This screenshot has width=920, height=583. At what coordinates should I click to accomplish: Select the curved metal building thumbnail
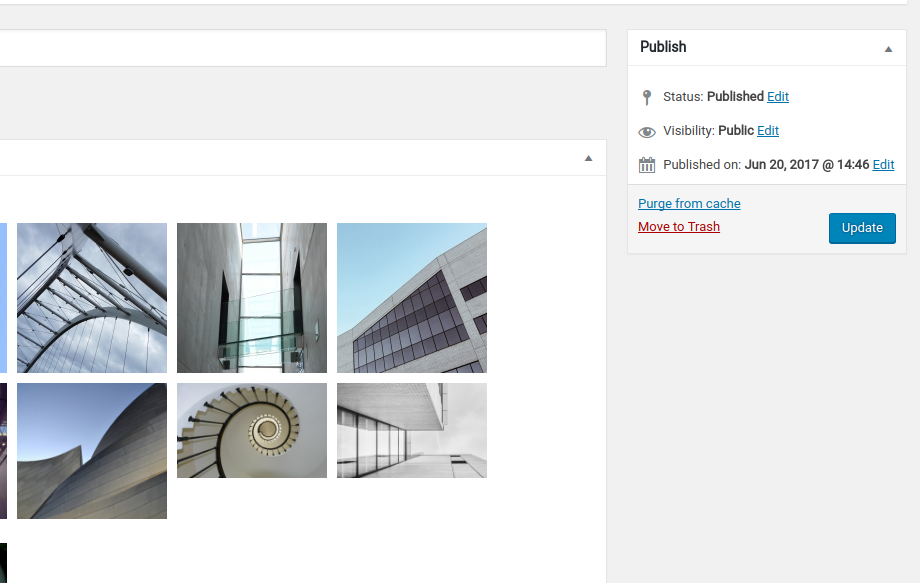click(x=92, y=450)
